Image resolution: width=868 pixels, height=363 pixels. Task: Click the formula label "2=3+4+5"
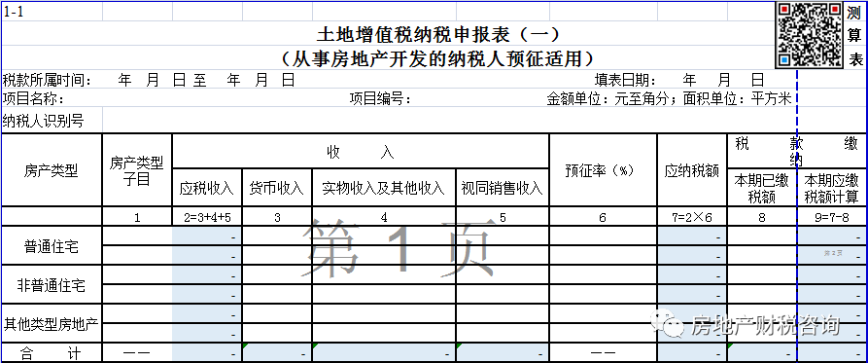pyautogui.click(x=207, y=217)
